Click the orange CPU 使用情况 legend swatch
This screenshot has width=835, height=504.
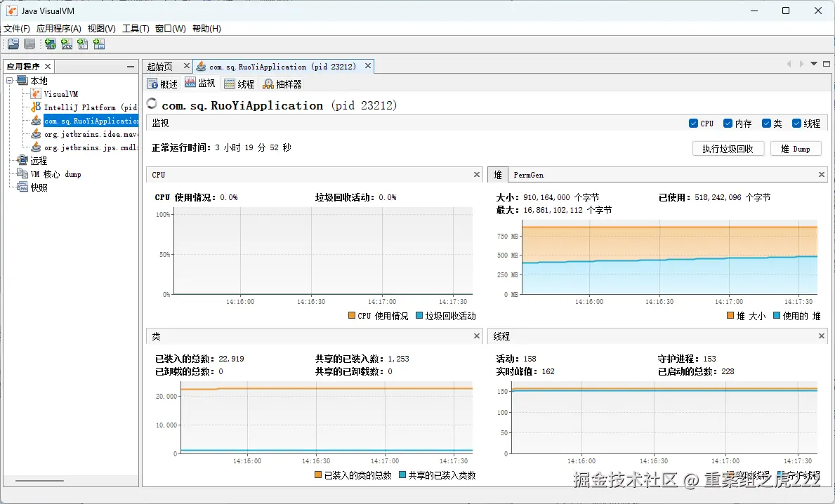[351, 316]
